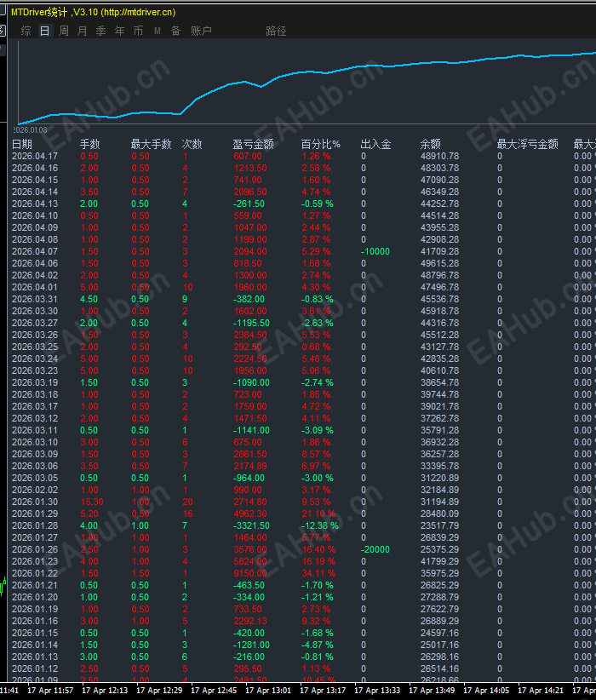Click balance value 25375.29
Viewport: 596px width, 700px height.
pos(439,549)
